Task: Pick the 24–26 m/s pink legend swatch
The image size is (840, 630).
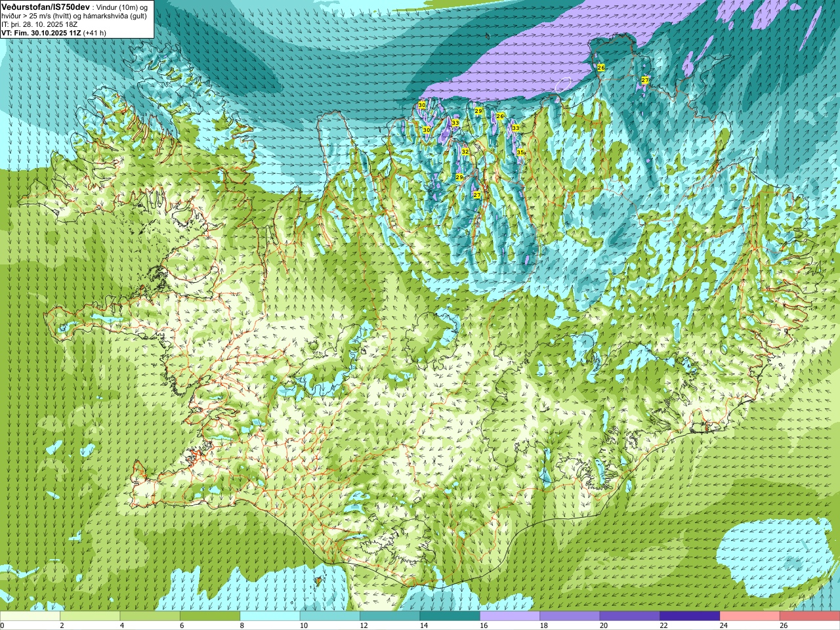Action: (x=750, y=616)
